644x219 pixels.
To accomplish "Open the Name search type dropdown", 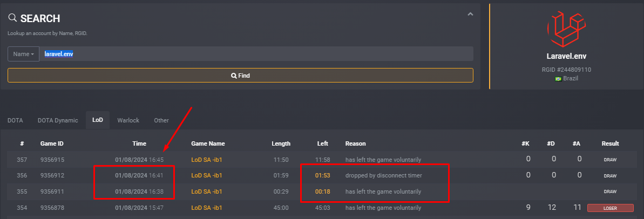I will [x=23, y=54].
